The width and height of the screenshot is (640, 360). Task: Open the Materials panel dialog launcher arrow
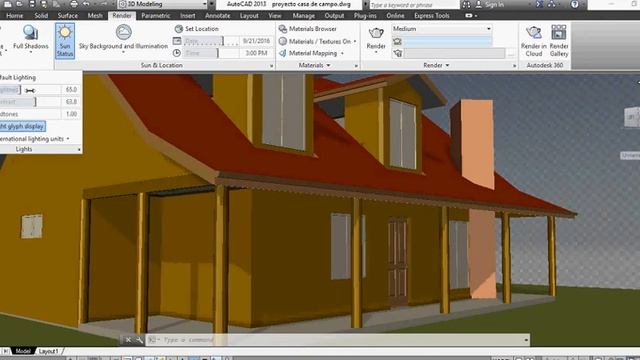click(x=356, y=66)
